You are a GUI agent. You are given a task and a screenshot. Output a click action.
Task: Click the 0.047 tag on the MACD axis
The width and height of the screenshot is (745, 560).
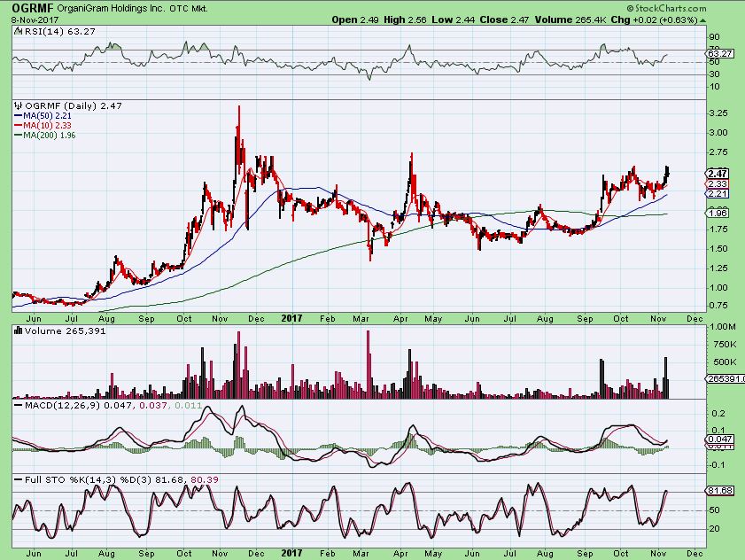coord(720,439)
